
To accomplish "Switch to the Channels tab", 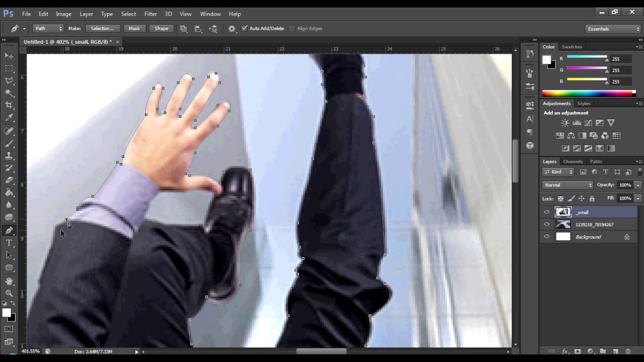I will click(573, 161).
